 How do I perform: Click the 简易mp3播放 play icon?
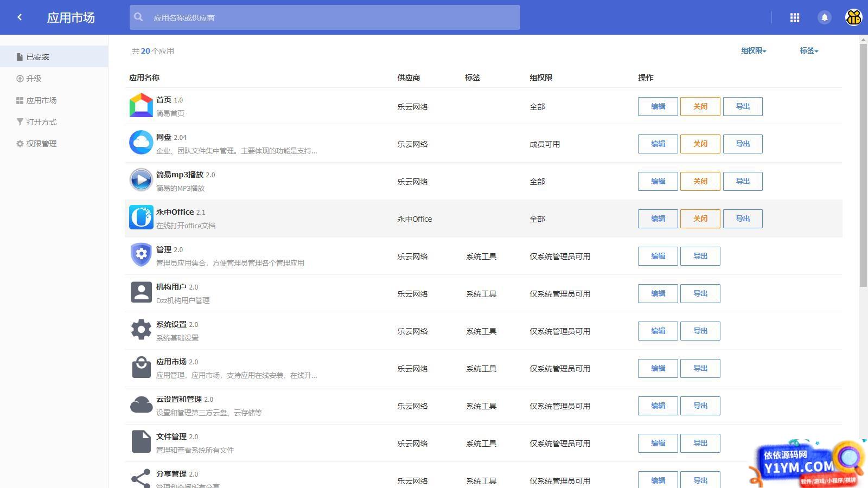141,180
